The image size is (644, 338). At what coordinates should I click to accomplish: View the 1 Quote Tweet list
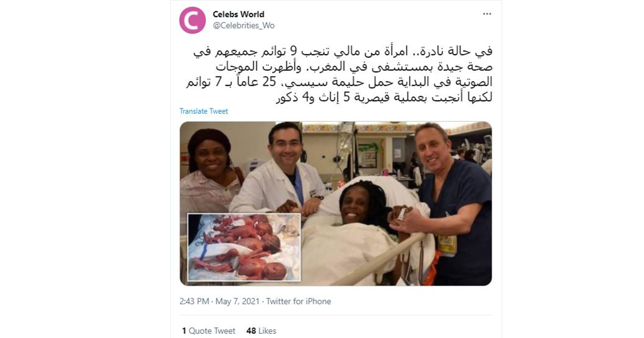click(x=208, y=331)
